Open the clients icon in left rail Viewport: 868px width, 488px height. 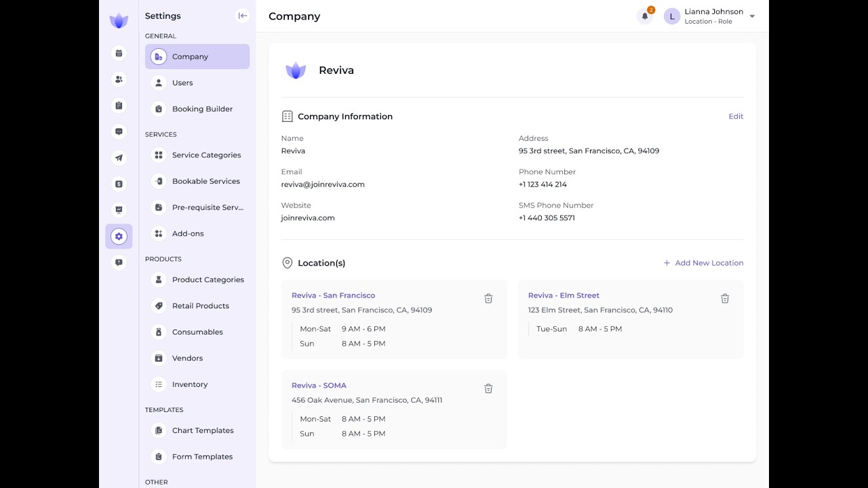point(119,79)
